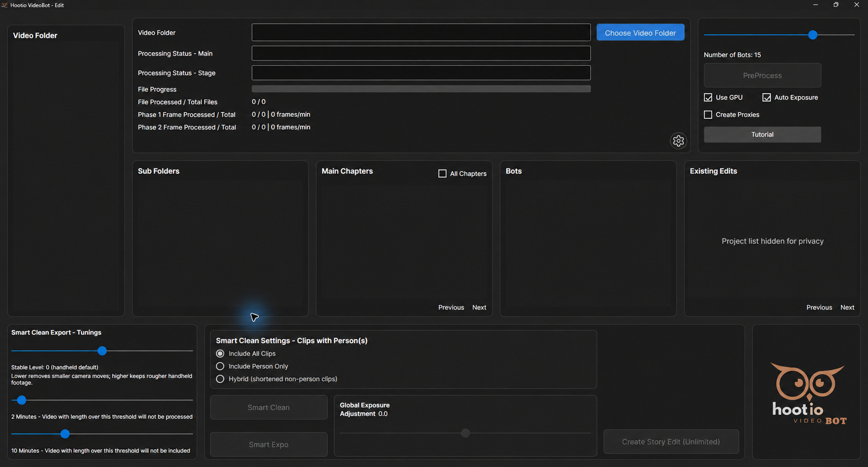This screenshot has height=467, width=868.
Task: Click the Processing Status - Main field
Action: pos(421,53)
